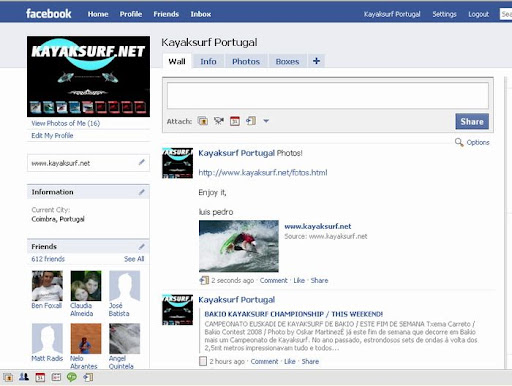Switch to the Boxes tab
The height and width of the screenshot is (386, 512).
[287, 61]
